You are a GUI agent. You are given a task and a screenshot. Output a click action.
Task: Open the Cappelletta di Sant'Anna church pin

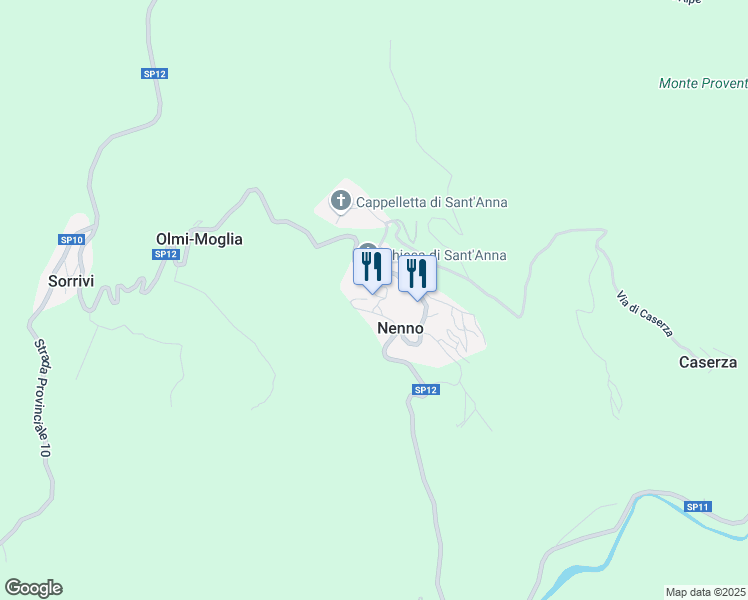click(x=341, y=201)
